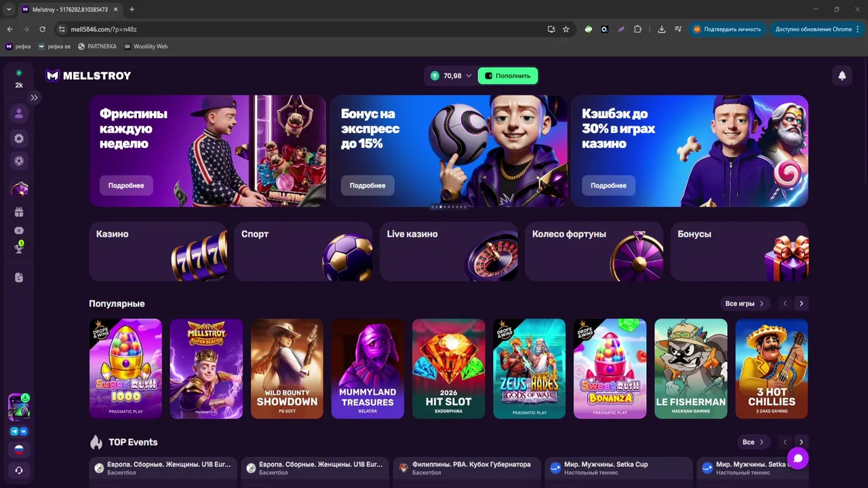Open the gift box sidebar icon
Image resolution: width=868 pixels, height=488 pixels.
tap(19, 212)
